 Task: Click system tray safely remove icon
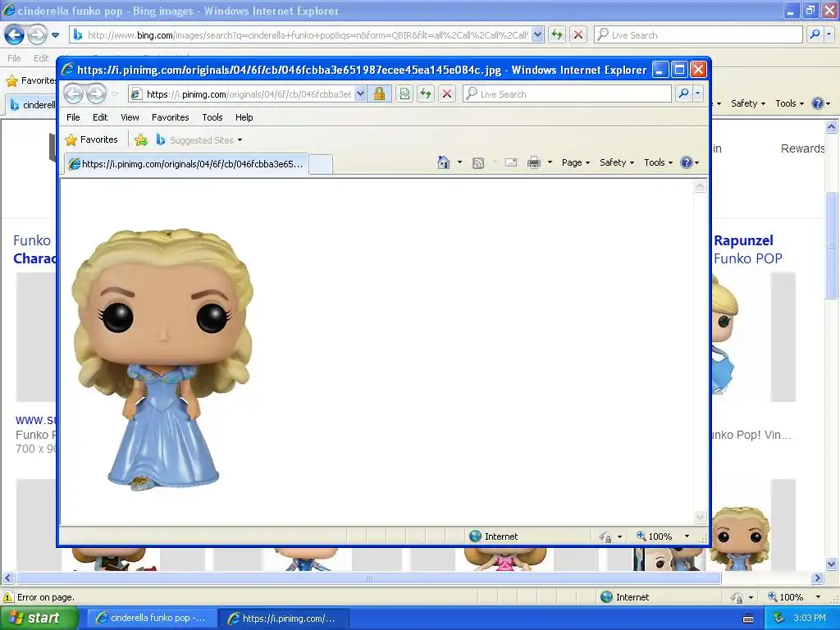(x=779, y=619)
